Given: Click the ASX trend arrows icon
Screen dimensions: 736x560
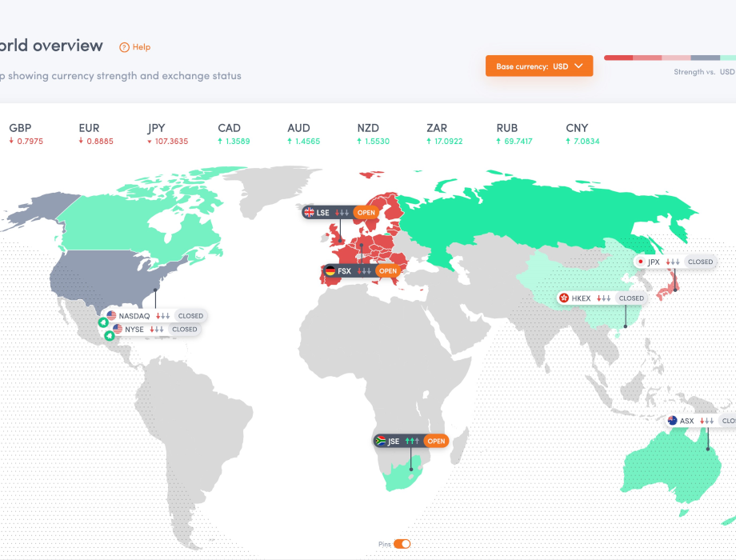Looking at the screenshot, I should 706,421.
